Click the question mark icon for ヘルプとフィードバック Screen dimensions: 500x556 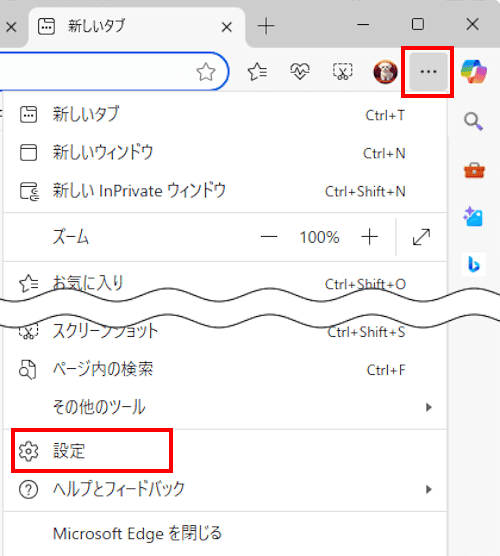coord(28,489)
